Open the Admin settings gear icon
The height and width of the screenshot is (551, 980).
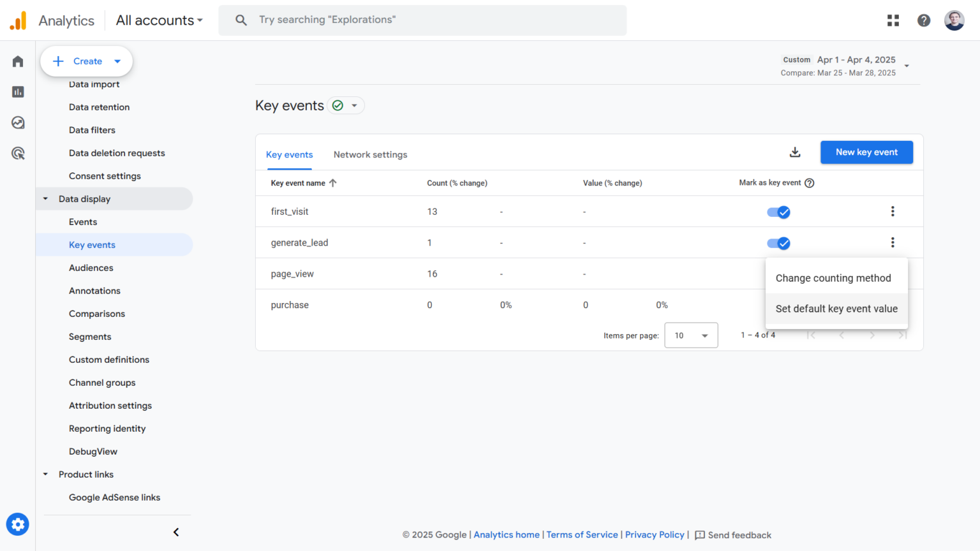pos(17,524)
